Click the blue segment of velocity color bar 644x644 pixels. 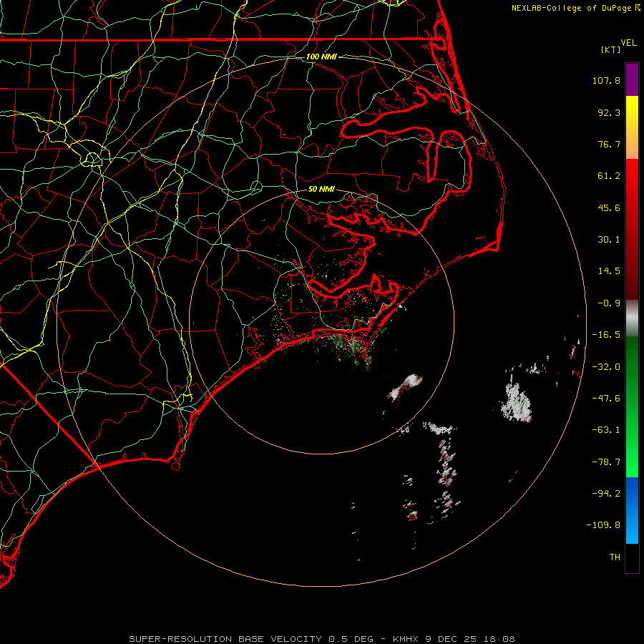point(632,510)
